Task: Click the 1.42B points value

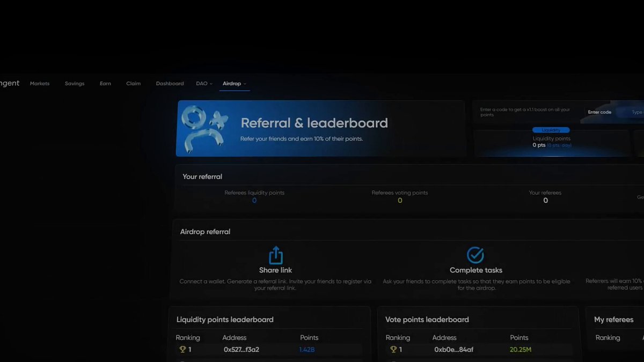Action: coord(307,350)
